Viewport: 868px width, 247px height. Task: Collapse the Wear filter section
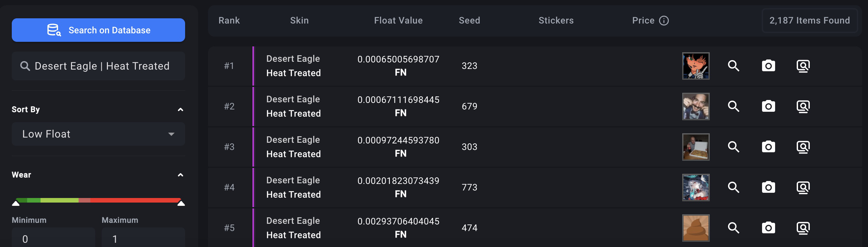[x=180, y=175]
